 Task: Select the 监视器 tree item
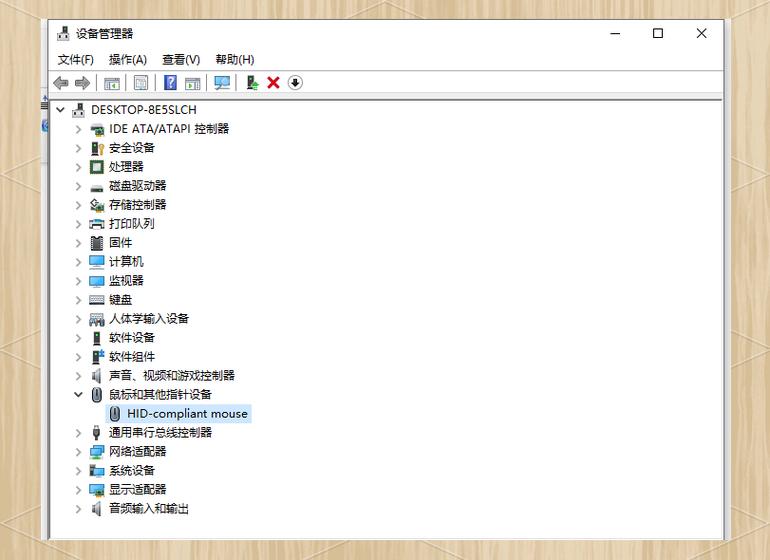pos(126,281)
